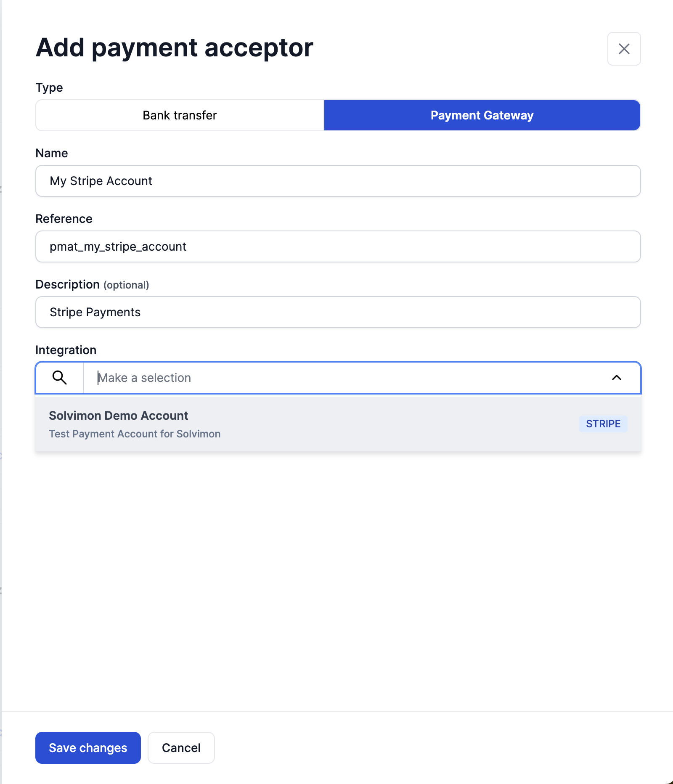
Task: Close the Add payment acceptor dialog
Action: click(624, 49)
